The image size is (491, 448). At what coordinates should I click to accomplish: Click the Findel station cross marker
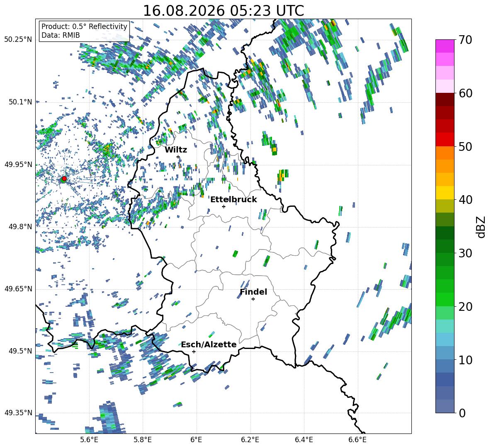pyautogui.click(x=253, y=299)
